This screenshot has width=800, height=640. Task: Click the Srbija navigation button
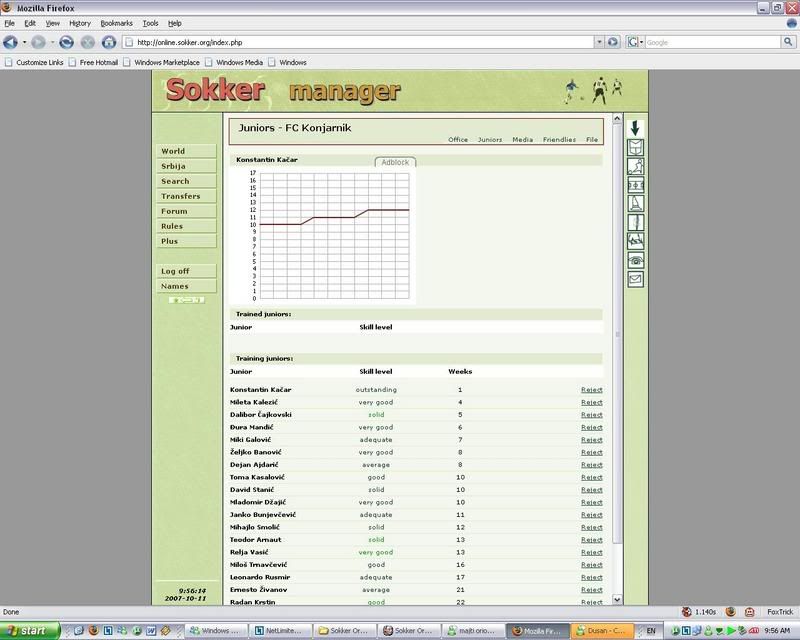(186, 166)
